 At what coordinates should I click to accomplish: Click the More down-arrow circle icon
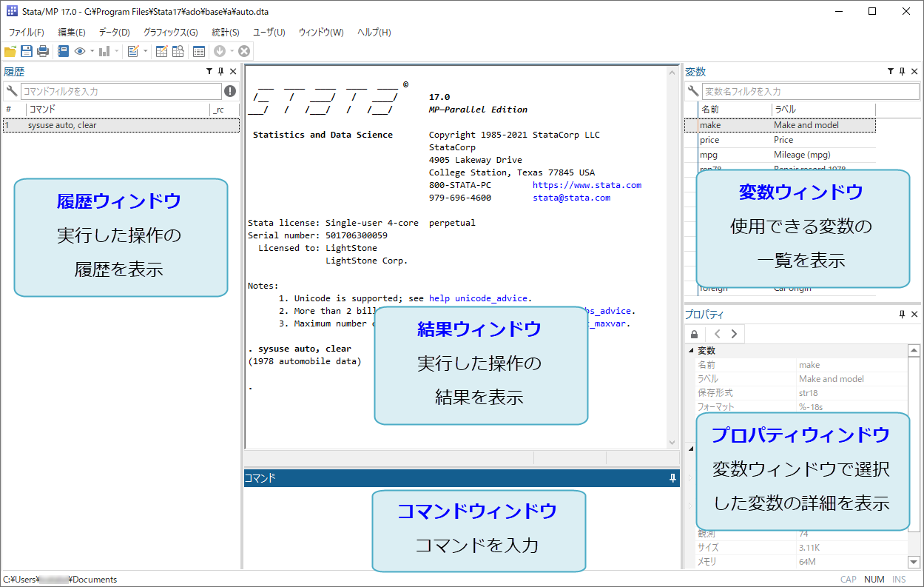pyautogui.click(x=220, y=51)
